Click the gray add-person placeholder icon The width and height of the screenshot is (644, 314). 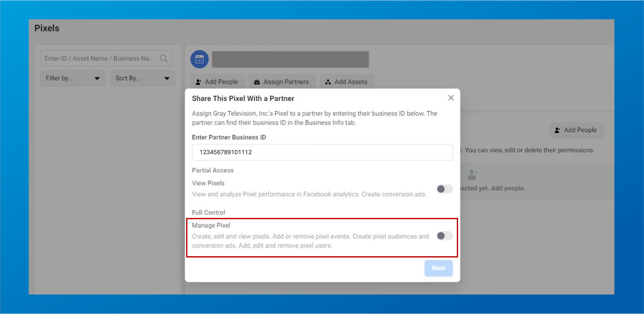pyautogui.click(x=472, y=175)
